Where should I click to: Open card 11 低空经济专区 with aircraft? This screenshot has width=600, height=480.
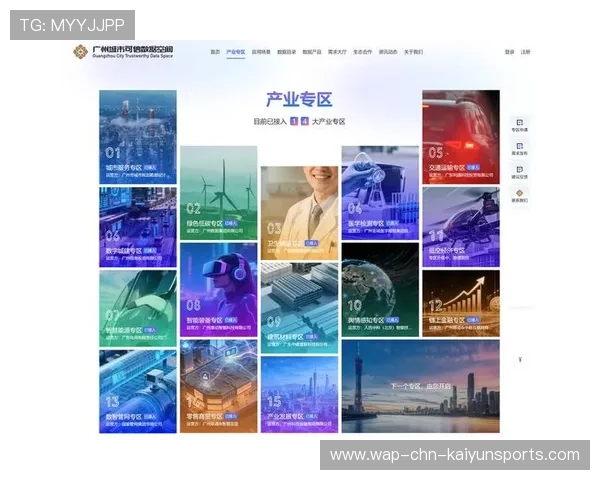[461, 227]
